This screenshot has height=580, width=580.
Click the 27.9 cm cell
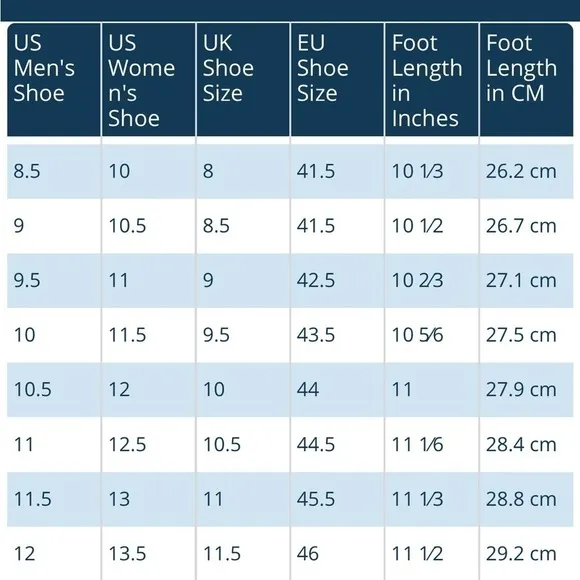tap(526, 390)
